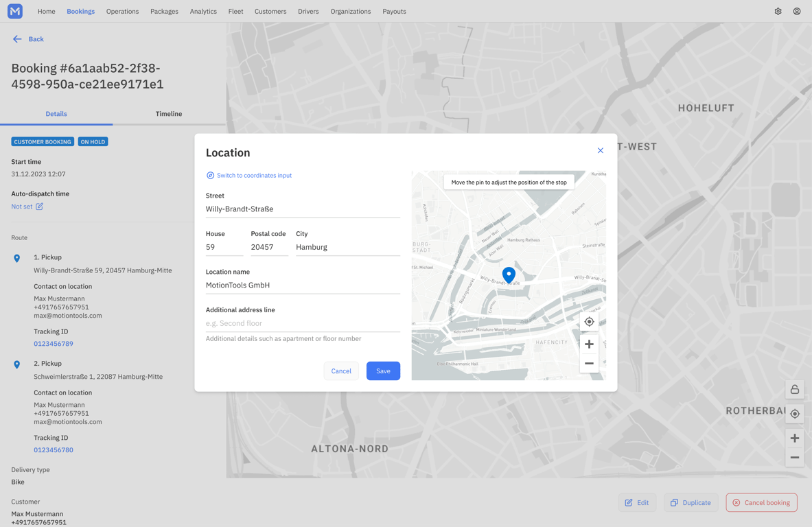Toggle the lock icon on background map
812x527 pixels.
794,389
